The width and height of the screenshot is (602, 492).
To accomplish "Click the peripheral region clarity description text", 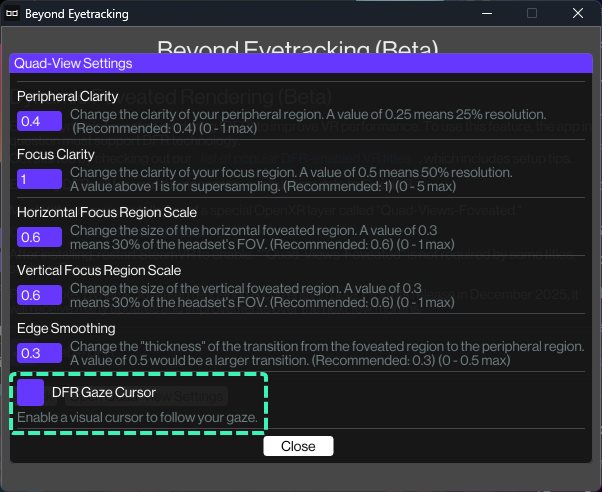I will 308,121.
